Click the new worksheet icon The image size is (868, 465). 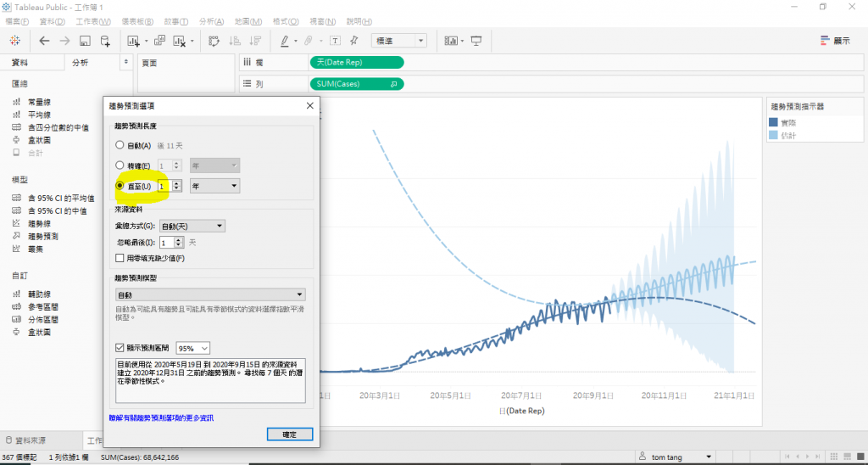point(133,41)
